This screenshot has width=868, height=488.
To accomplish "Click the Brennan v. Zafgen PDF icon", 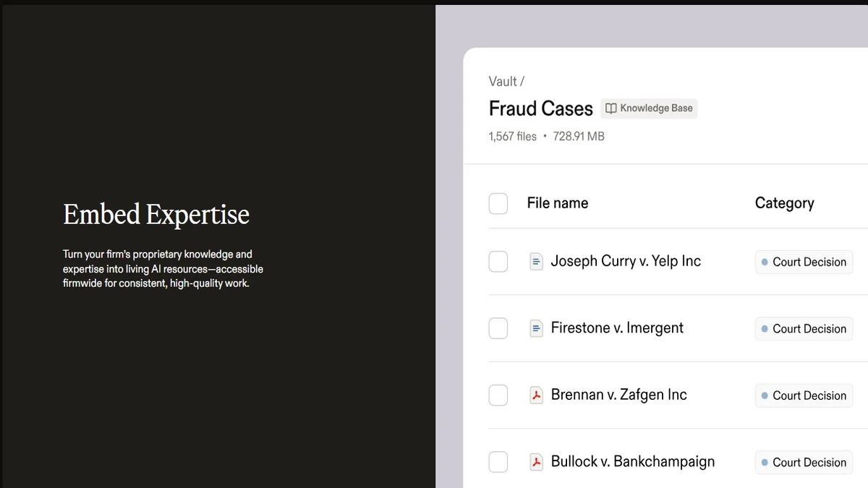I will 536,395.
